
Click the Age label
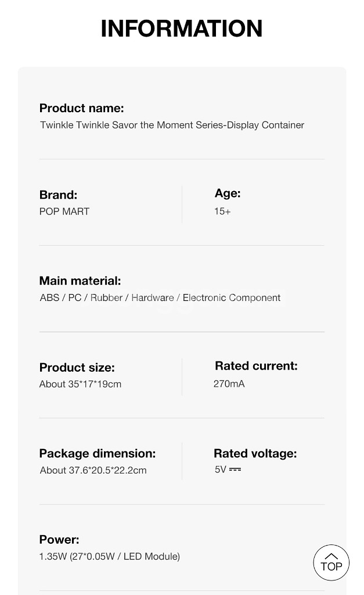(x=228, y=193)
